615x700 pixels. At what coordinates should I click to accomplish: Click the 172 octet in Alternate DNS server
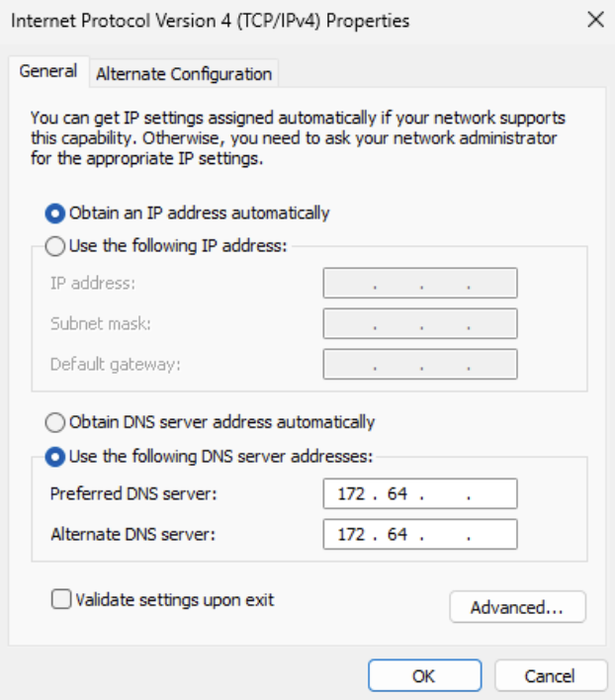(351, 535)
